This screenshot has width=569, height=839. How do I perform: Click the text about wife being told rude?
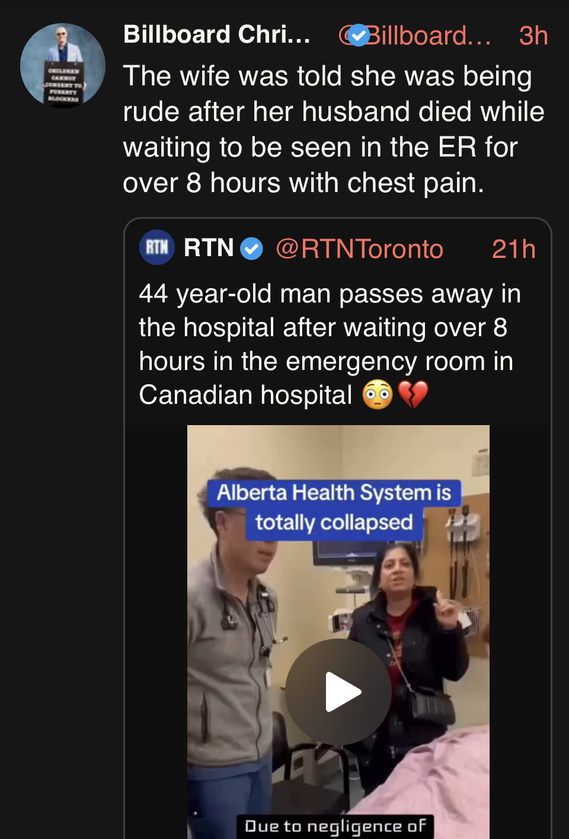pos(333,129)
